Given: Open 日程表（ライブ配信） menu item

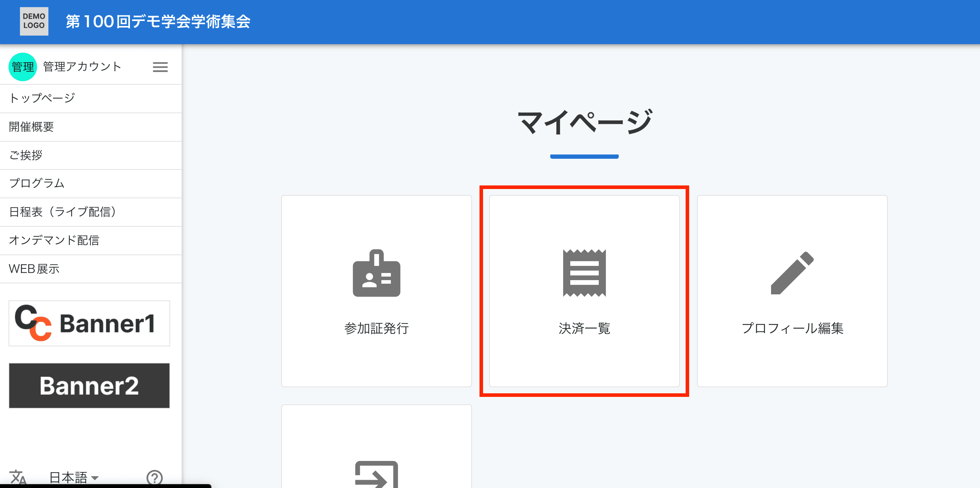Looking at the screenshot, I should point(91,212).
